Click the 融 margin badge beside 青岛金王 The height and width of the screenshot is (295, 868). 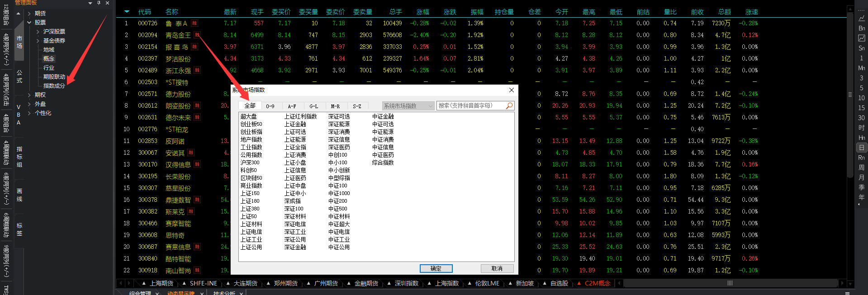click(x=197, y=35)
